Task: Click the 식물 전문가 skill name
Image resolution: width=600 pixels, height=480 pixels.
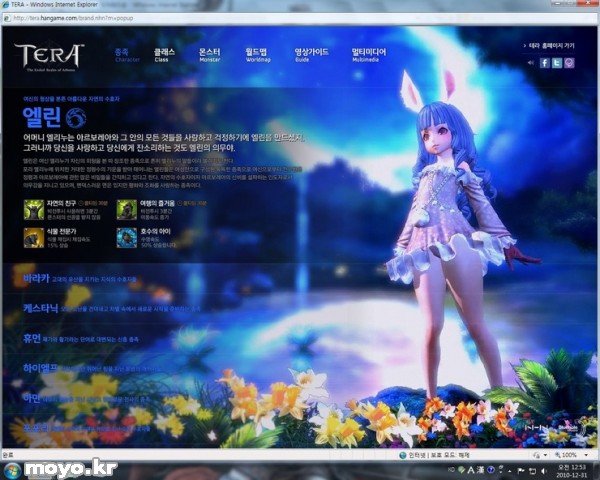Action: [x=61, y=231]
